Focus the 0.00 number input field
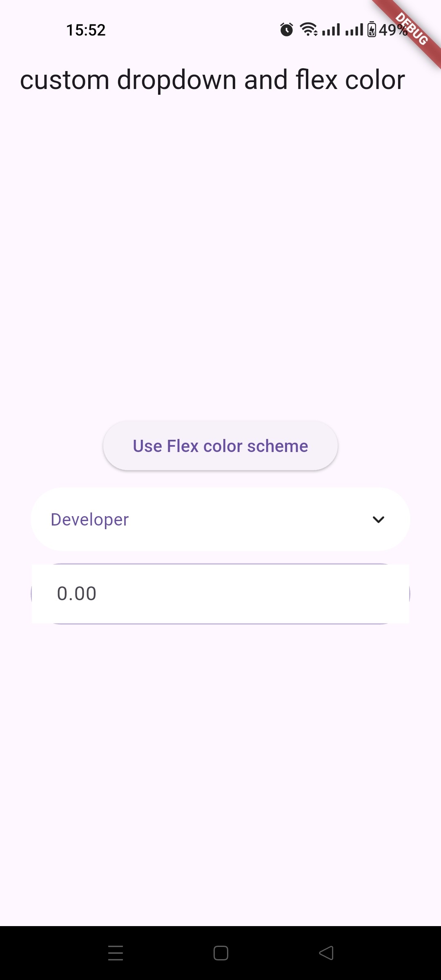 pyautogui.click(x=220, y=594)
